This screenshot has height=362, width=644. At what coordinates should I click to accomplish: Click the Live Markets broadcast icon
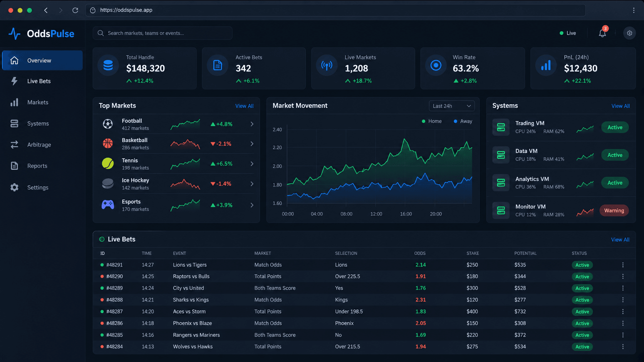pyautogui.click(x=327, y=65)
